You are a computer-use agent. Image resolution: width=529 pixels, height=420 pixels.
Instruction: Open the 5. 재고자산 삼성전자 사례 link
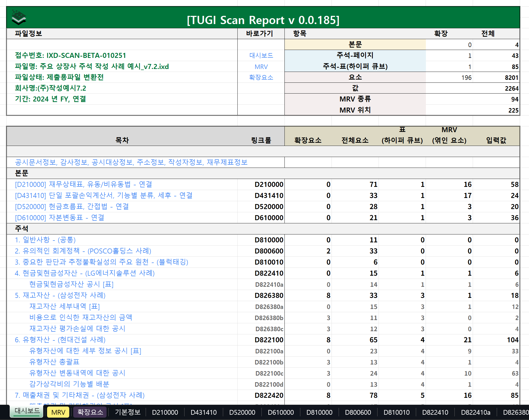click(x=60, y=296)
